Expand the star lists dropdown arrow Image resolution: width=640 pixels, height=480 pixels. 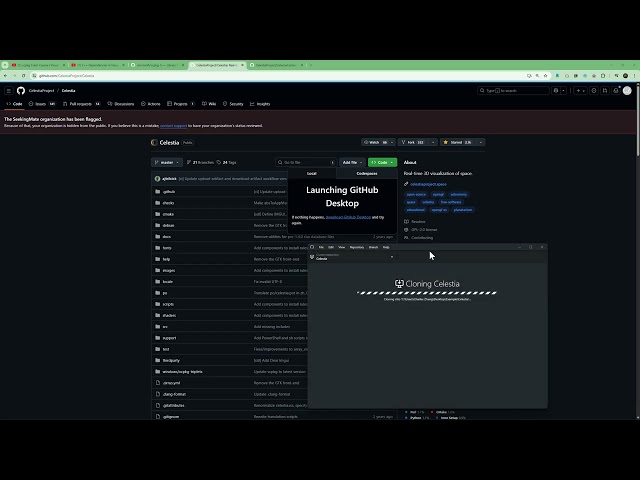click(x=480, y=142)
